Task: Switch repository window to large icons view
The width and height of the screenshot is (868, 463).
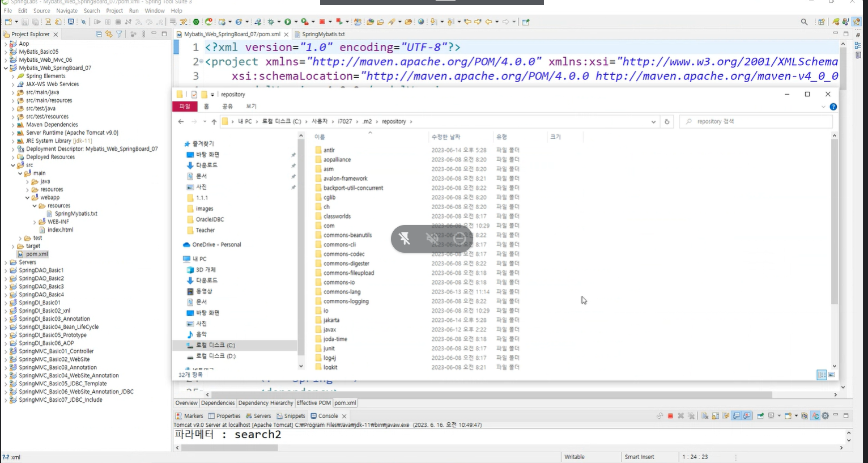Action: 832,375
